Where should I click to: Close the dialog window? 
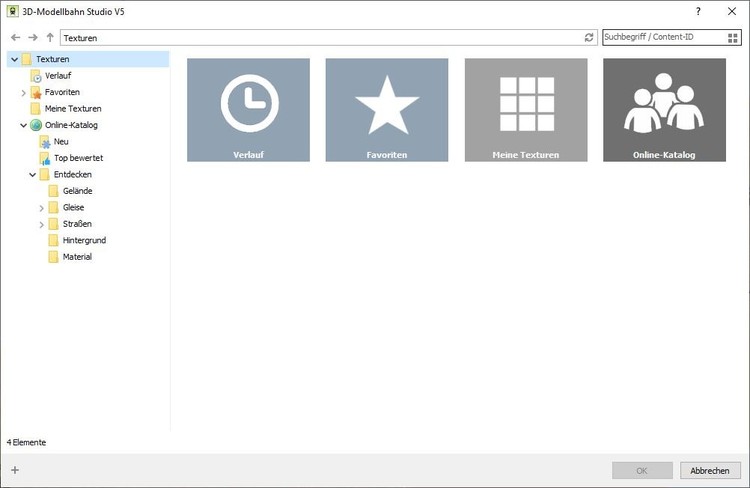tap(732, 11)
